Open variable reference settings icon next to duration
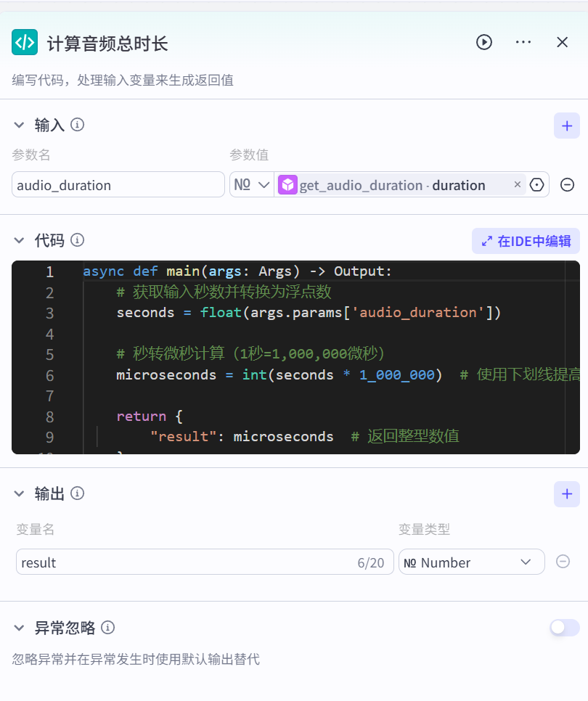588x701 pixels. coord(536,185)
